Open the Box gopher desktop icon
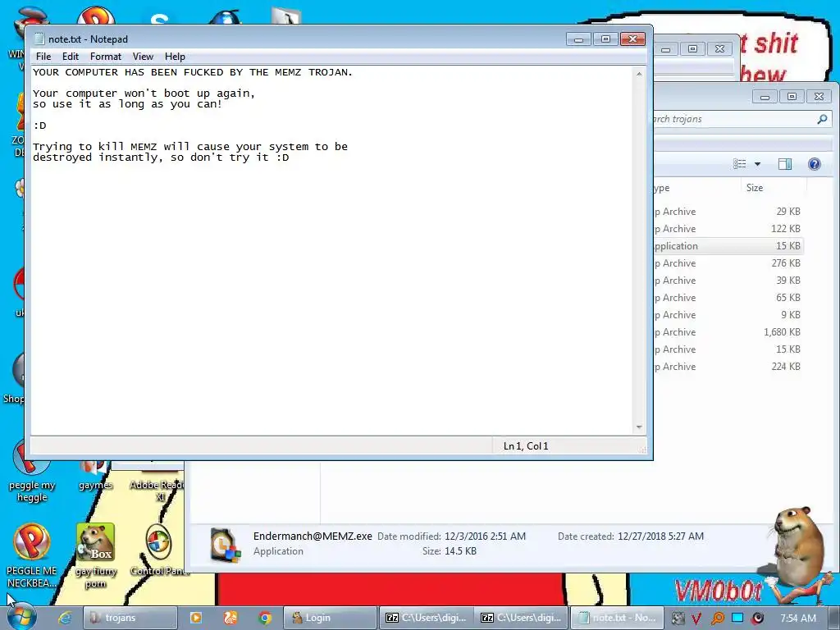The image size is (840, 630). [x=95, y=555]
